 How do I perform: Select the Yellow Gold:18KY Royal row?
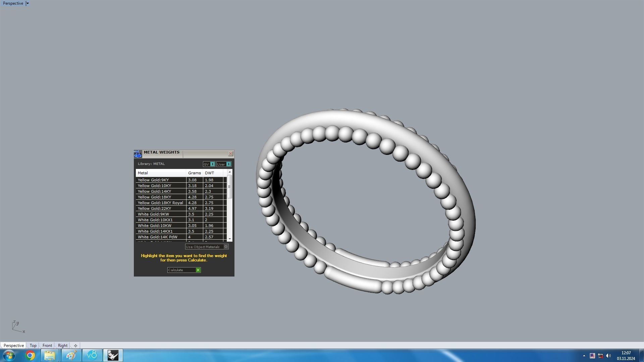[181, 203]
